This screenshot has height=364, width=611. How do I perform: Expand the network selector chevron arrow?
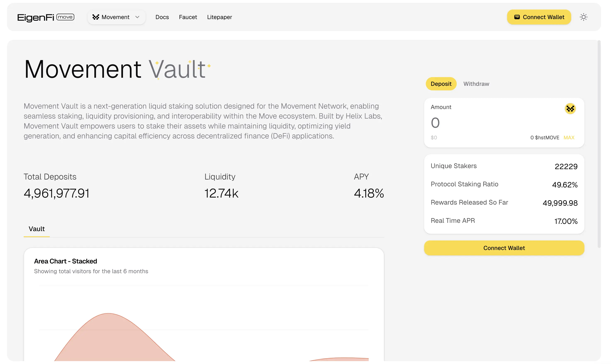pyautogui.click(x=138, y=17)
